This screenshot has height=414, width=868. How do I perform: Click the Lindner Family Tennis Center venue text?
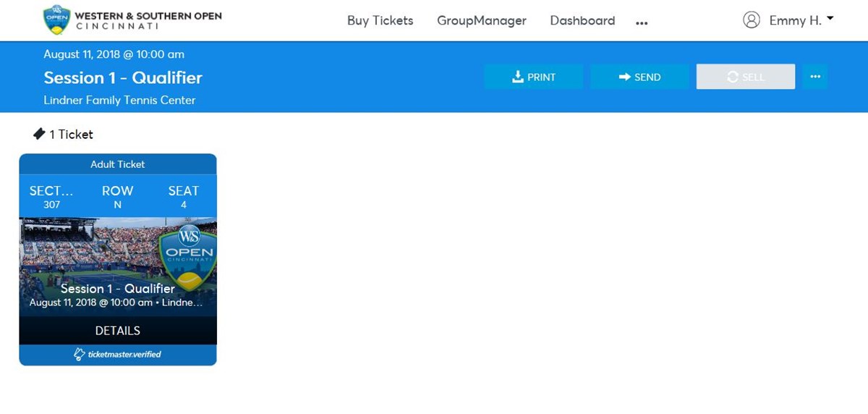(x=119, y=101)
